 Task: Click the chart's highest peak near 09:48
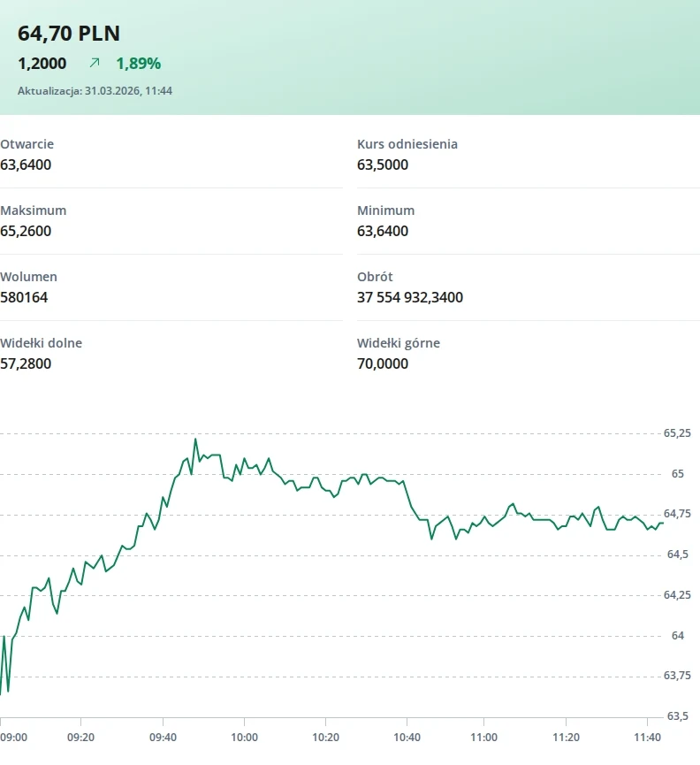click(195, 439)
